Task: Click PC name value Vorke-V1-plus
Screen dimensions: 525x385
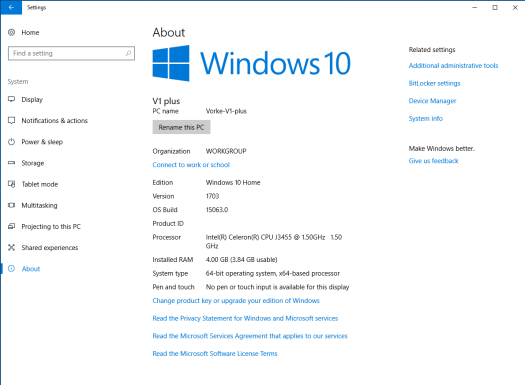Action: 226,111
